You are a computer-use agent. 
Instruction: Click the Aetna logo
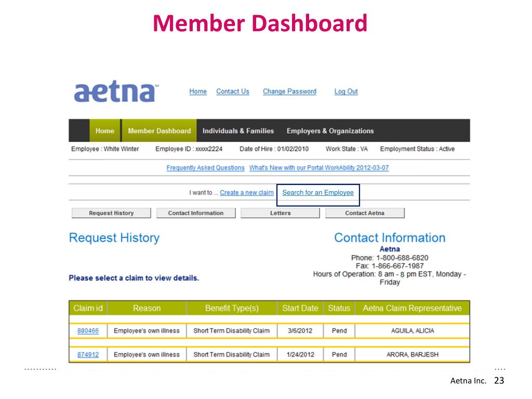[116, 91]
